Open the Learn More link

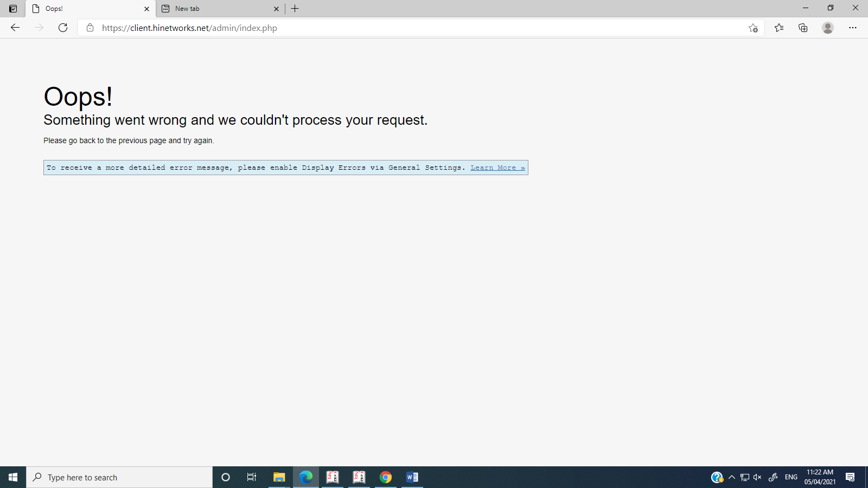coord(497,168)
